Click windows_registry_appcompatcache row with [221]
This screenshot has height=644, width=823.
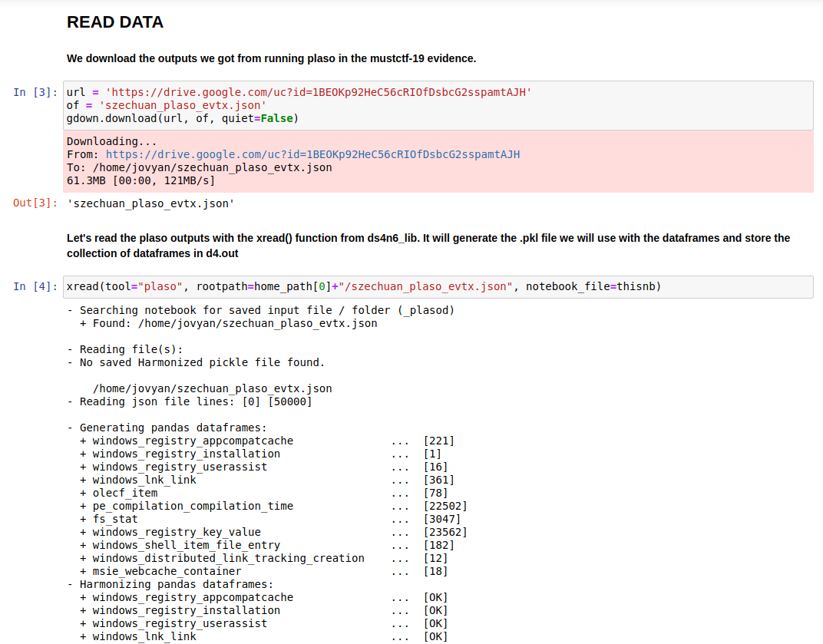click(267, 441)
